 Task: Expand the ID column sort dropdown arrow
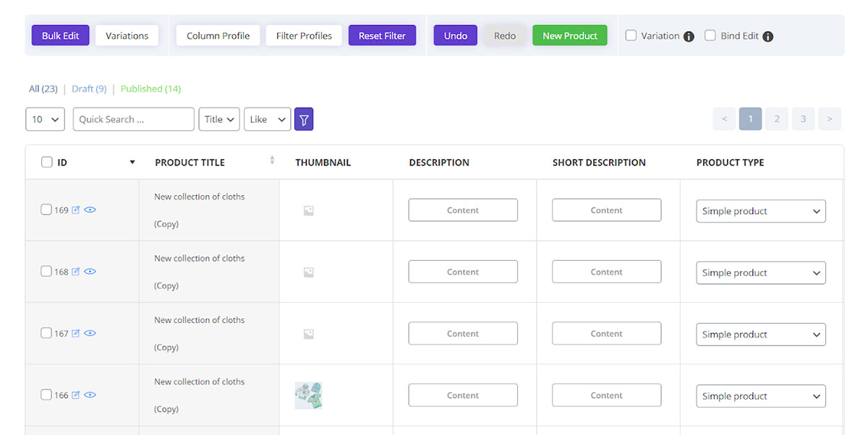pyautogui.click(x=132, y=163)
